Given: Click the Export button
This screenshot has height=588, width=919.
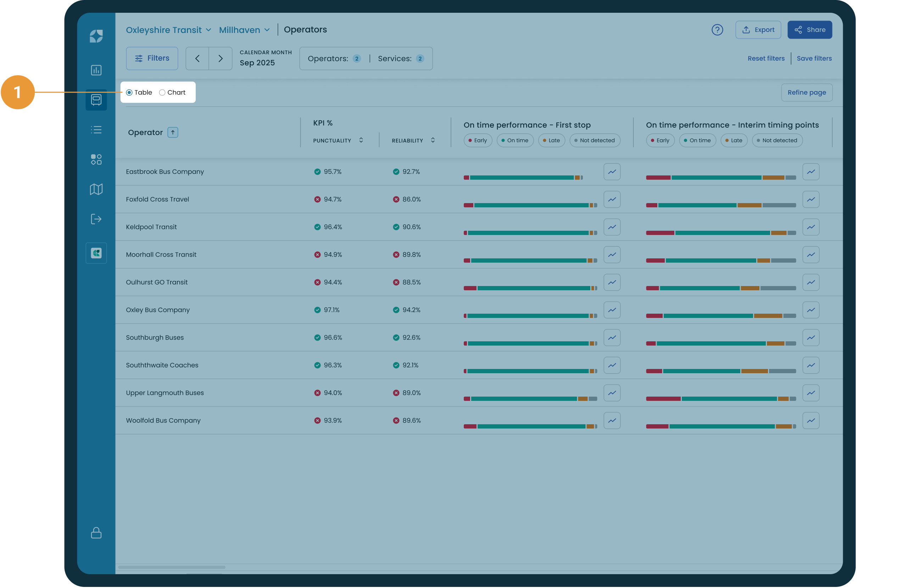Looking at the screenshot, I should (x=758, y=30).
